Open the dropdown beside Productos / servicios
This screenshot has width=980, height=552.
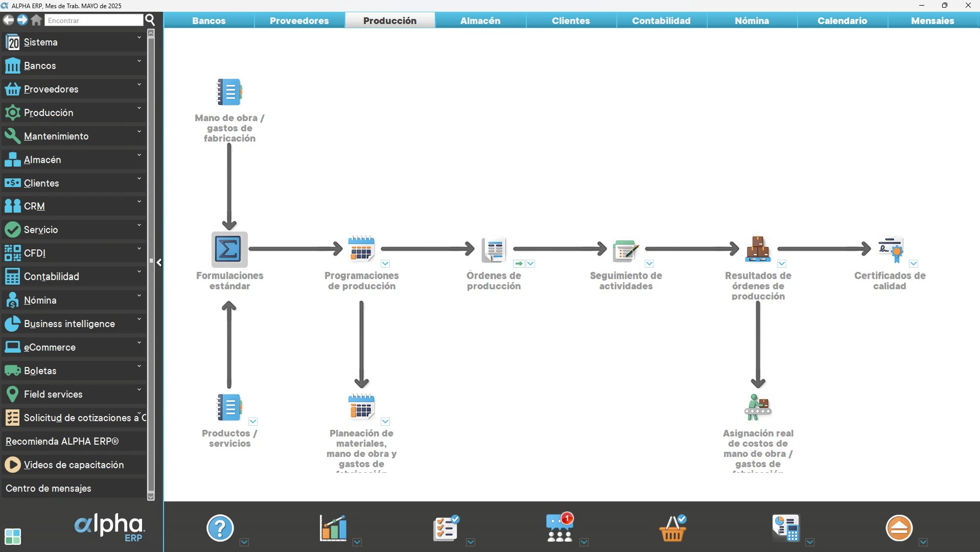point(253,422)
